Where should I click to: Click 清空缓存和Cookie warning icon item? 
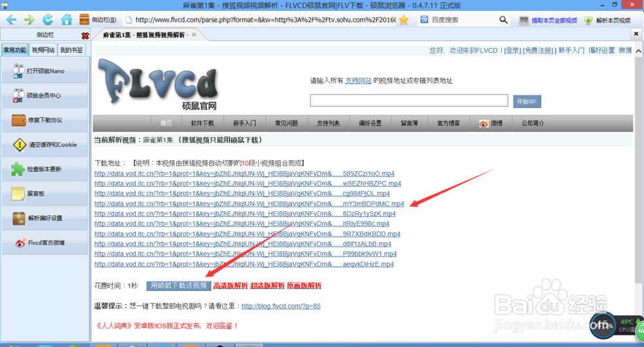point(45,145)
